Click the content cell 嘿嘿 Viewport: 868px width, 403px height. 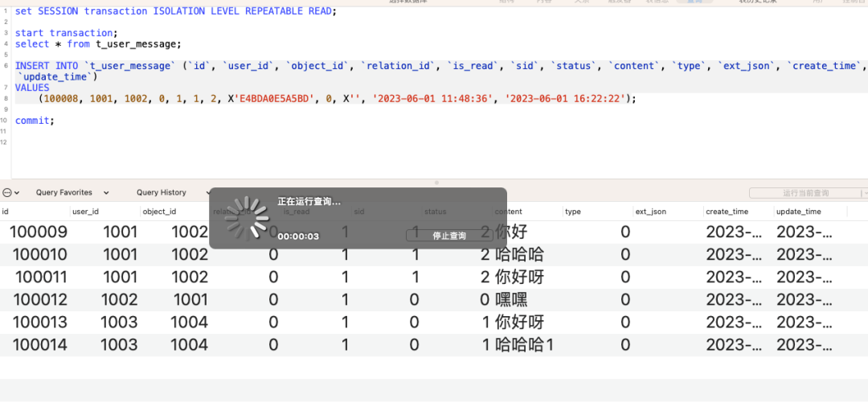(x=511, y=299)
